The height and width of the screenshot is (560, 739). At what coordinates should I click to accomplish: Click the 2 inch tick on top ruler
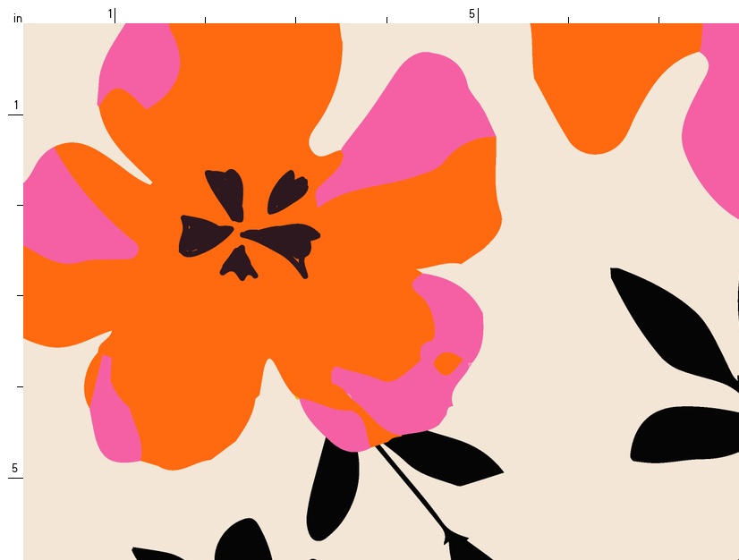tap(205, 19)
